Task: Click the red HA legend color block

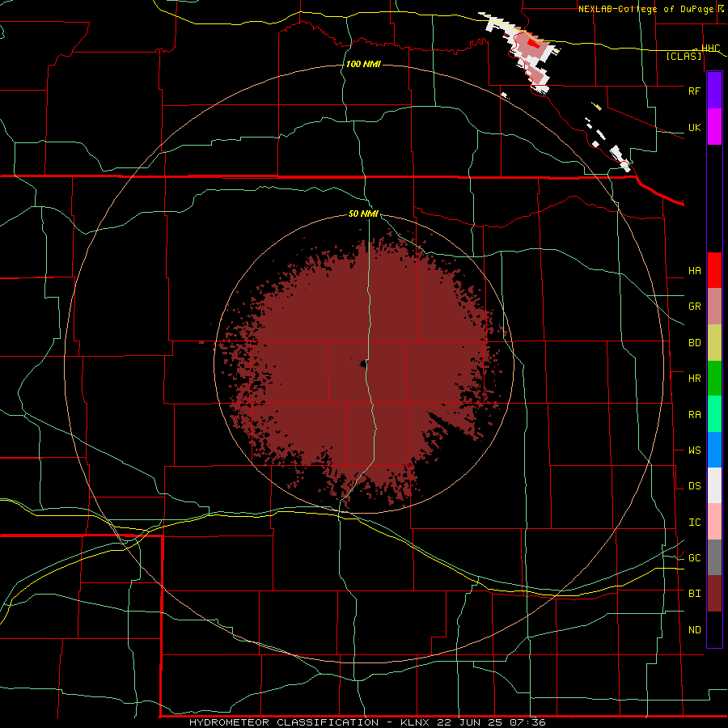Action: point(714,270)
